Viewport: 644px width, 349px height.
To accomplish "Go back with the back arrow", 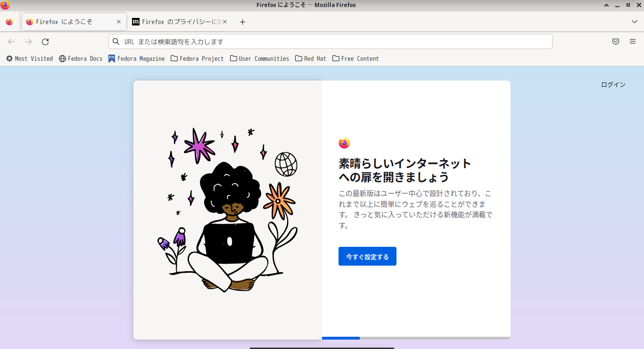I will [11, 42].
